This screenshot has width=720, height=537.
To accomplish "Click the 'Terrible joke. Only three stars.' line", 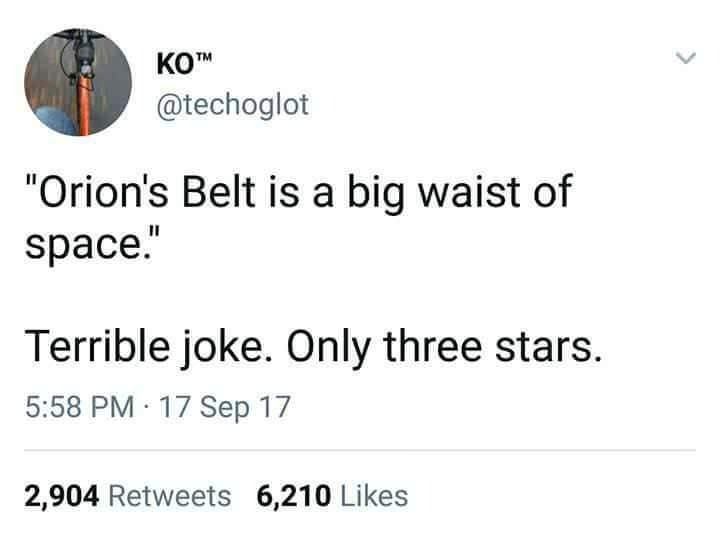I will (313, 348).
